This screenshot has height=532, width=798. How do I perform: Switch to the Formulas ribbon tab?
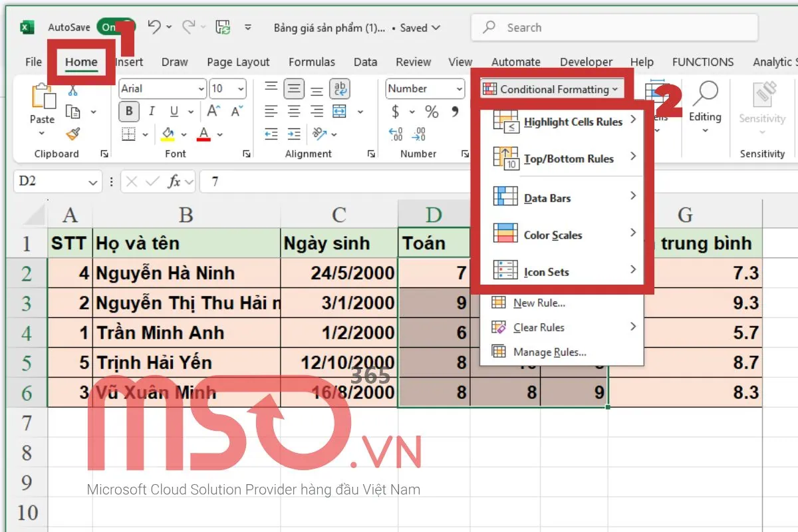[x=311, y=62]
